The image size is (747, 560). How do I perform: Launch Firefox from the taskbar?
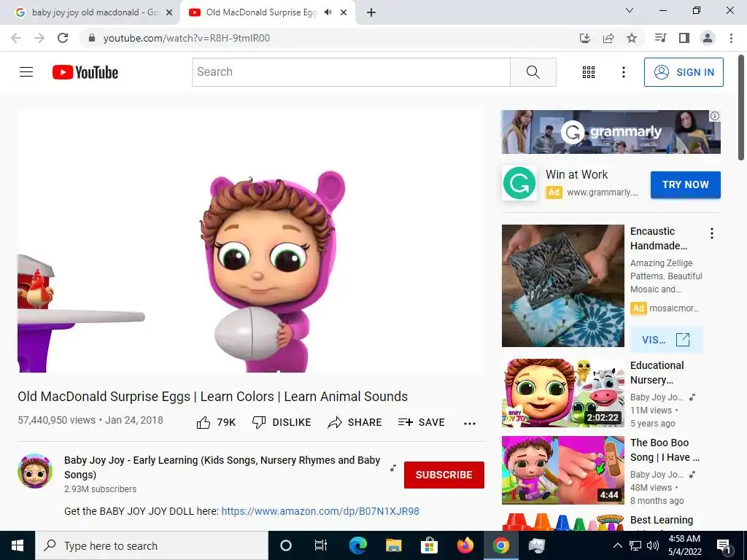point(465,545)
